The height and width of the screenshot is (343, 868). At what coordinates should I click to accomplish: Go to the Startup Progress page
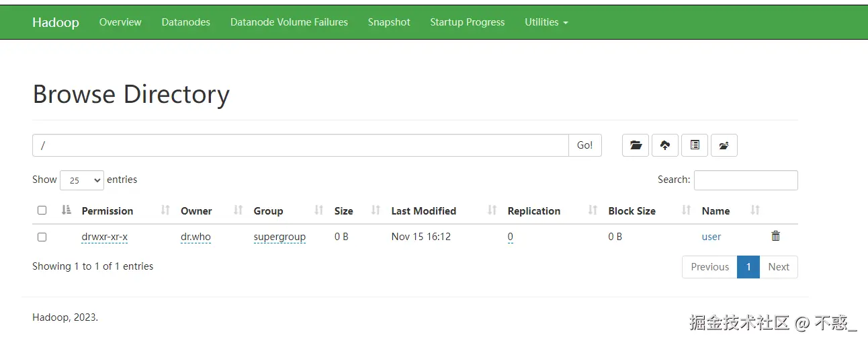pyautogui.click(x=467, y=22)
